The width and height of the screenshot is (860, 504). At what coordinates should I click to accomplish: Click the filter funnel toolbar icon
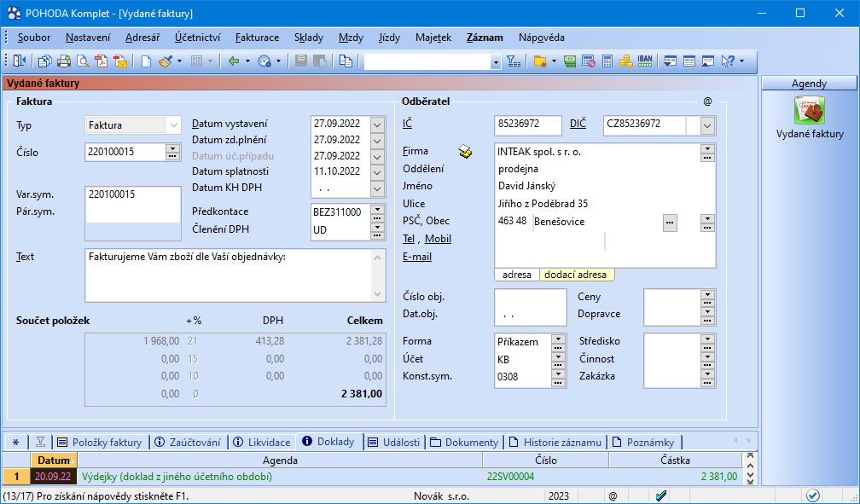(x=514, y=61)
